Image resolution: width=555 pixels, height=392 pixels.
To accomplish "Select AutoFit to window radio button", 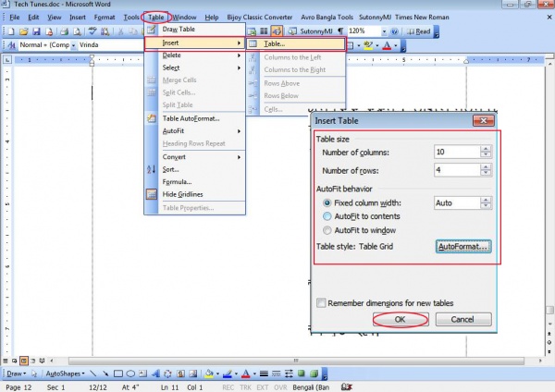I will (x=327, y=230).
